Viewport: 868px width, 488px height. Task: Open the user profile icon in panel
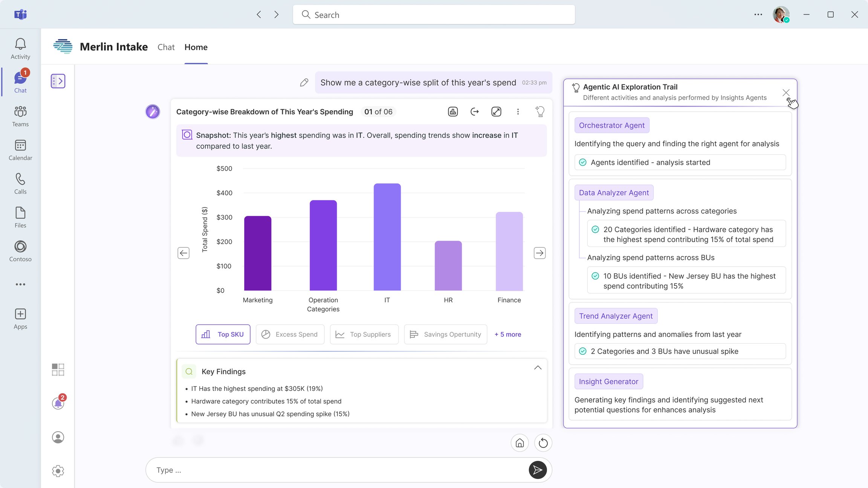click(x=58, y=437)
